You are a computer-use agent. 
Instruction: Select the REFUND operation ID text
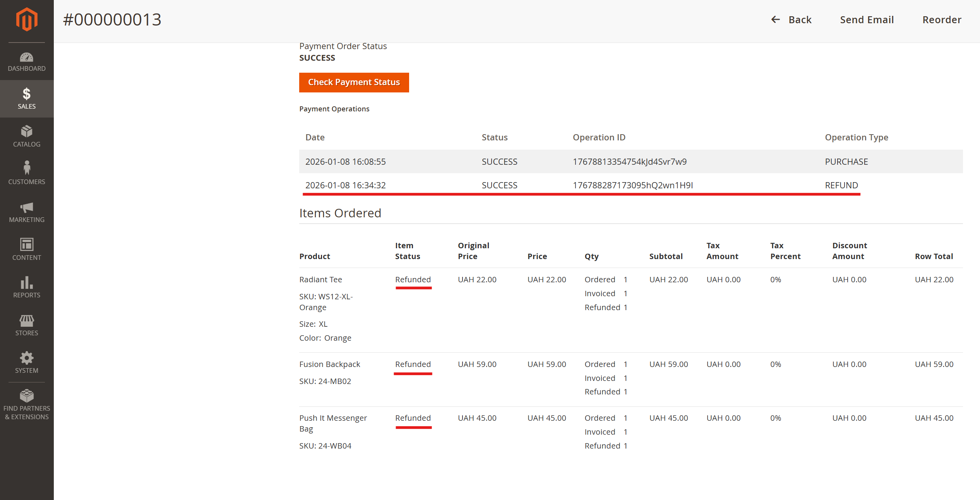[x=633, y=185]
